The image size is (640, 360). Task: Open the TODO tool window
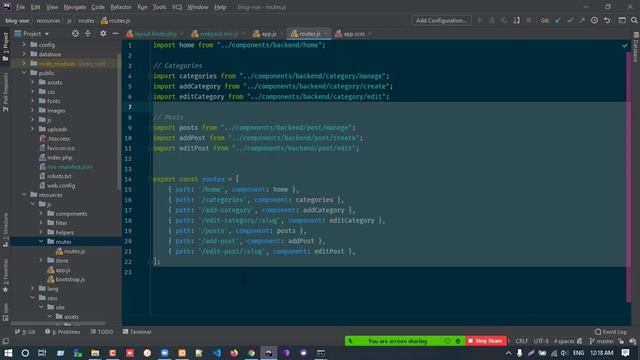pyautogui.click(x=102, y=332)
